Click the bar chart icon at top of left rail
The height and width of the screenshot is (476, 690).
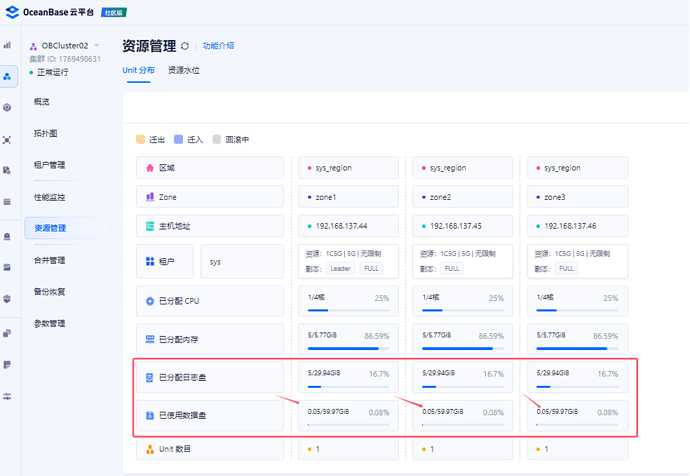click(x=8, y=45)
